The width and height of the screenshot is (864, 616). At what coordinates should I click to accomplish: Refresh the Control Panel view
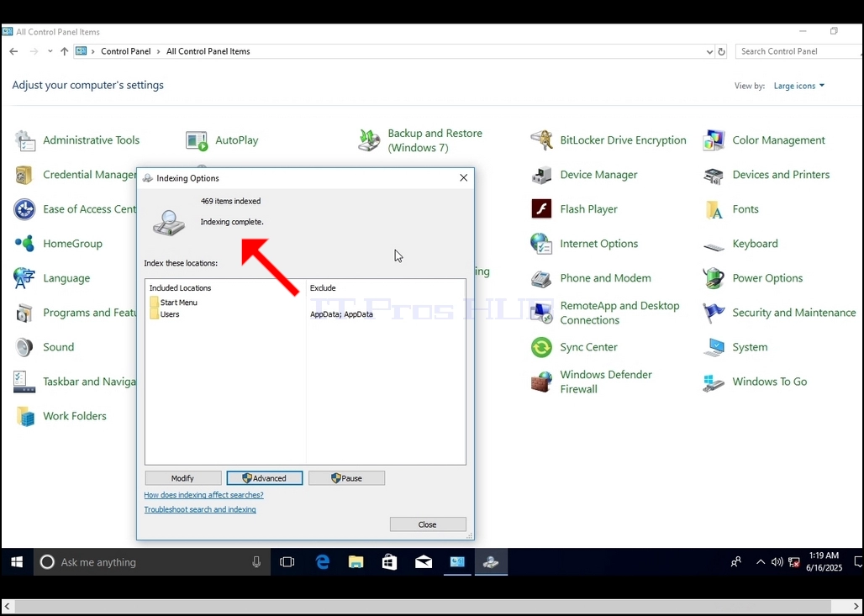(x=721, y=52)
